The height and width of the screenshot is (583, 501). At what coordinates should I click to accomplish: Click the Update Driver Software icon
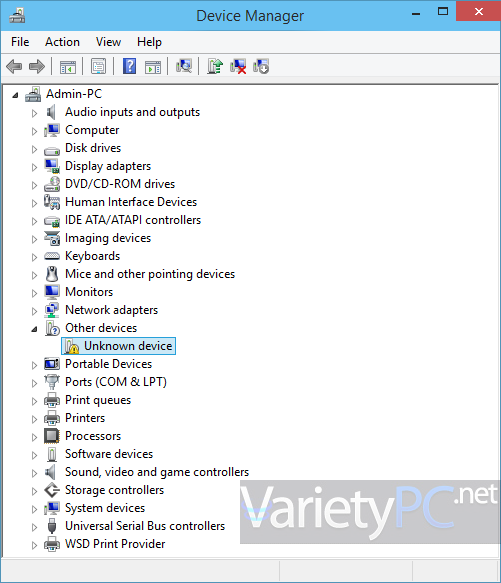[x=215, y=67]
